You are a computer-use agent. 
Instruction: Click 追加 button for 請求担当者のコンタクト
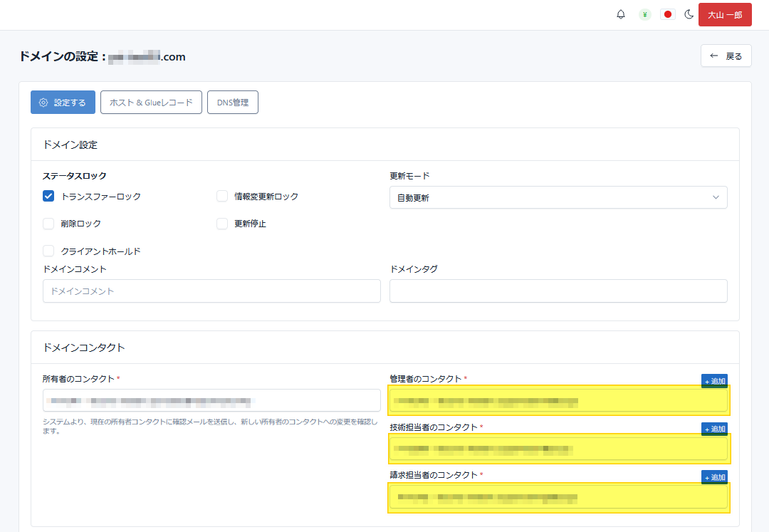click(714, 477)
